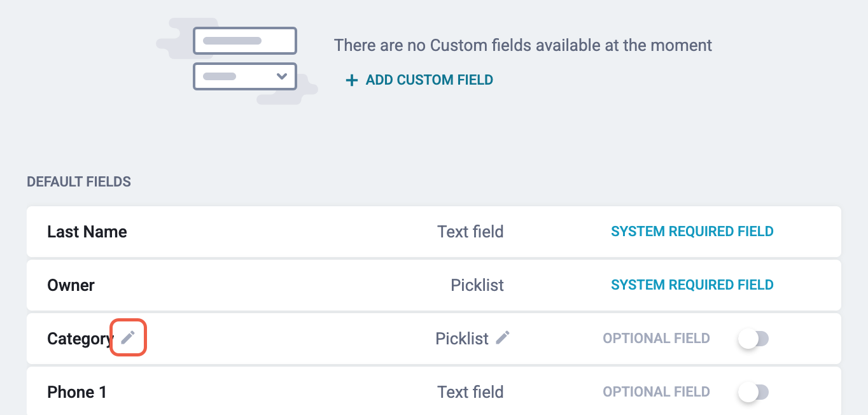Click the DEFAULT FIELDS section header
The height and width of the screenshot is (415, 868).
78,181
